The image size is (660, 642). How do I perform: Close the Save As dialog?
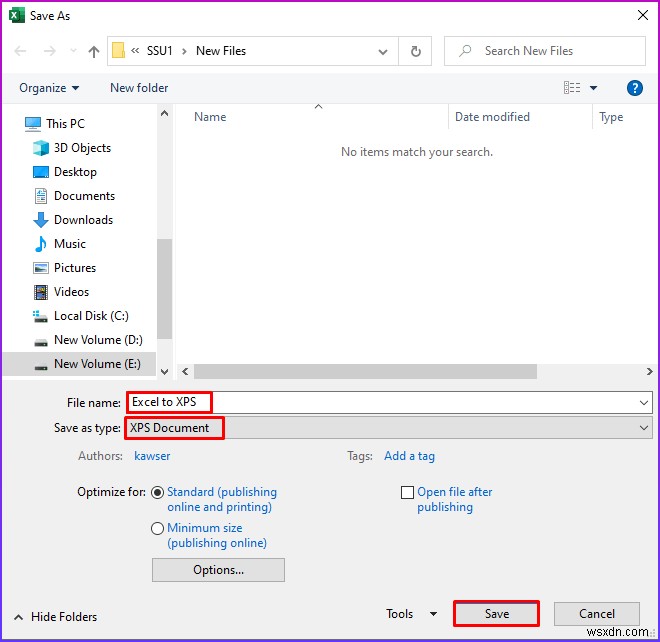tap(643, 15)
